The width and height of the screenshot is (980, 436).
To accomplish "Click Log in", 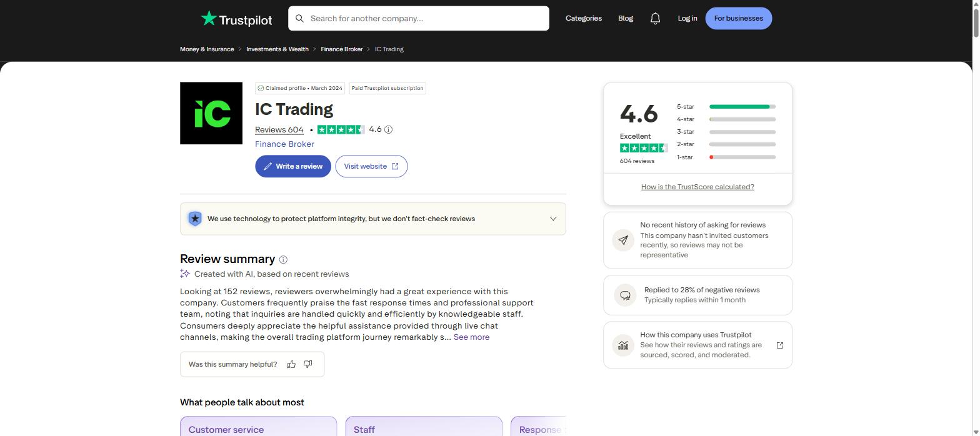I will tap(687, 18).
